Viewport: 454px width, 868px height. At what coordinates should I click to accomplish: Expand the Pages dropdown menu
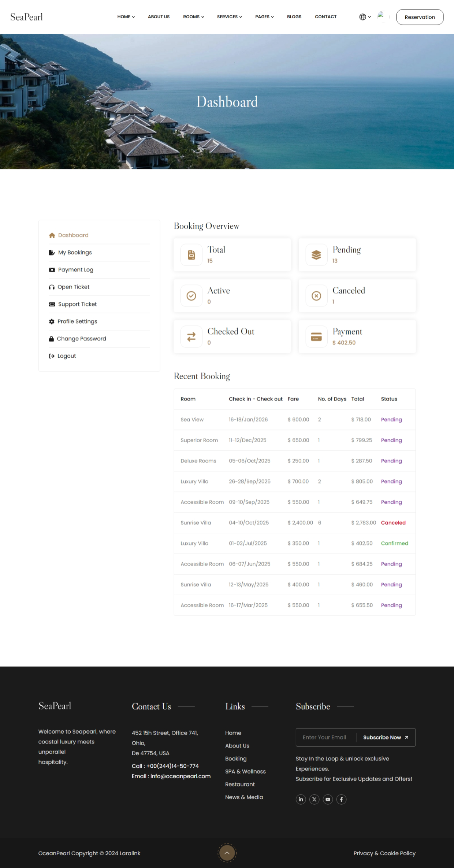tap(264, 17)
